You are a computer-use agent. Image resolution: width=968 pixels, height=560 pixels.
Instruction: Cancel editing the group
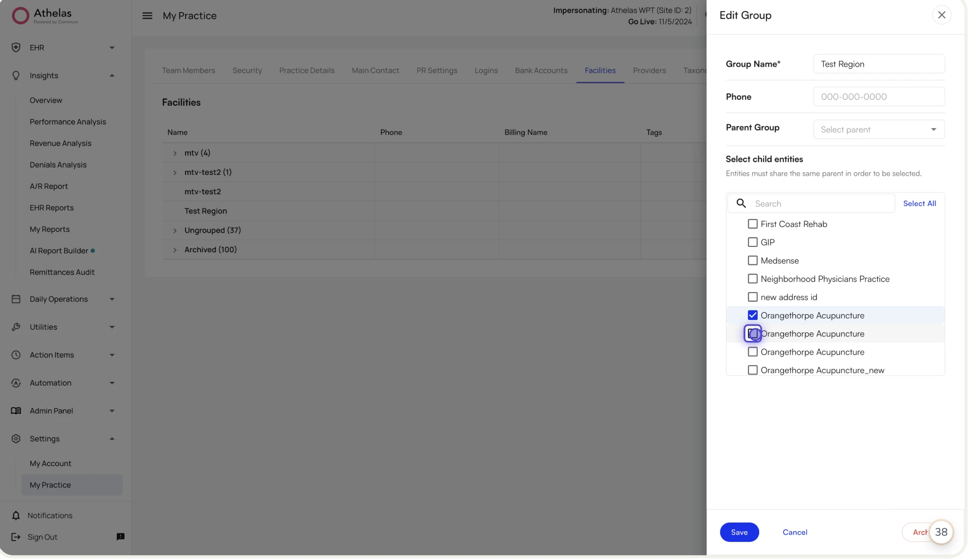795,532
